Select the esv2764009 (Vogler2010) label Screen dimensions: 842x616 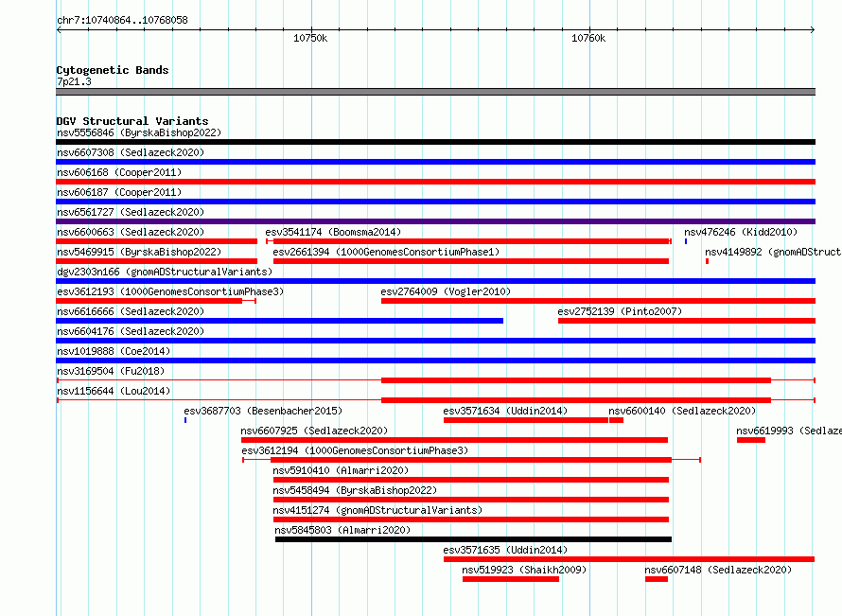pyautogui.click(x=446, y=291)
